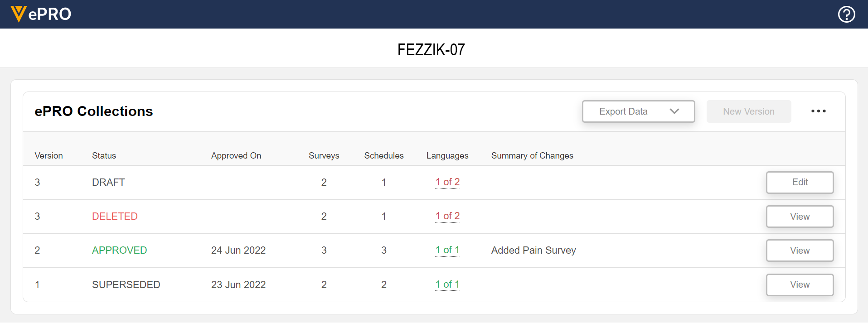
Task: Edit the version 3 draft collection
Action: (800, 183)
